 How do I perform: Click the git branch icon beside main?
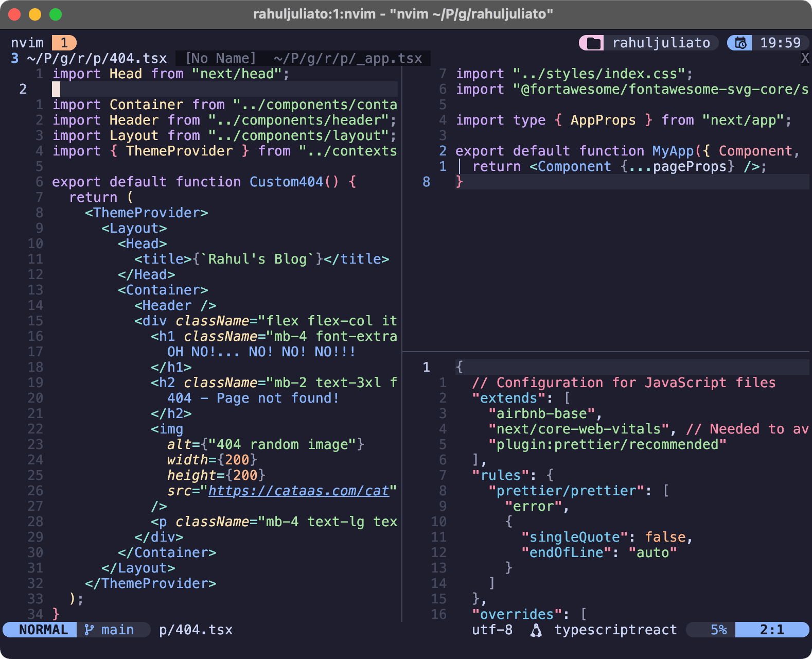coord(89,630)
